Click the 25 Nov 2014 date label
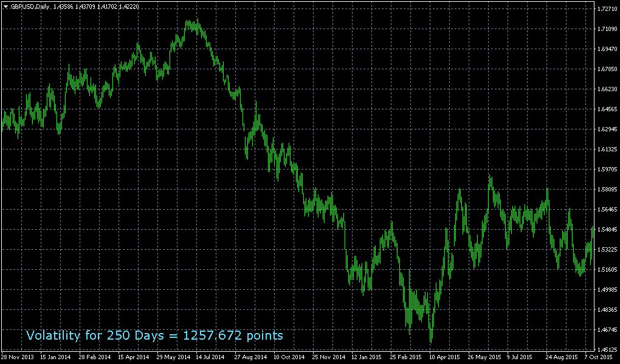Image resolution: width=620 pixels, height=364 pixels. (329, 357)
